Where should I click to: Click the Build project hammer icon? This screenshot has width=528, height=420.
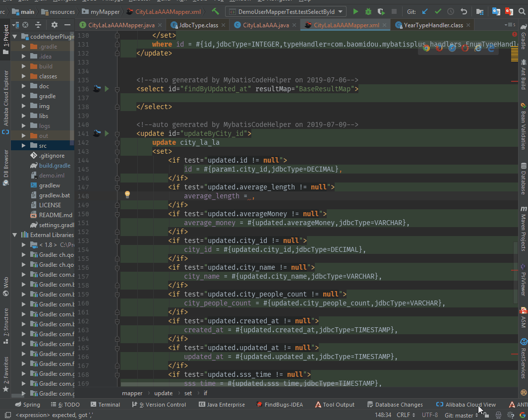coord(215,11)
